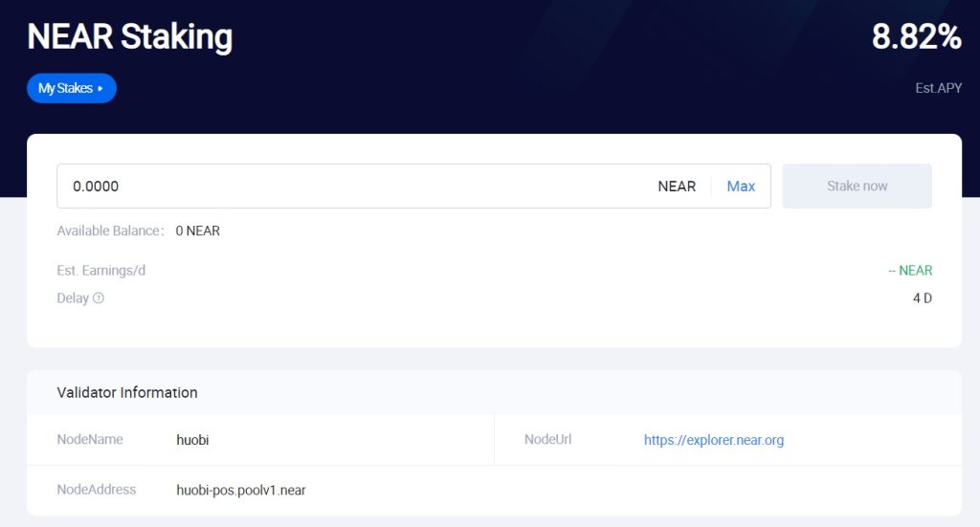Viewport: 980px width, 527px height.
Task: Click the info icon next to Delay
Action: [x=99, y=298]
